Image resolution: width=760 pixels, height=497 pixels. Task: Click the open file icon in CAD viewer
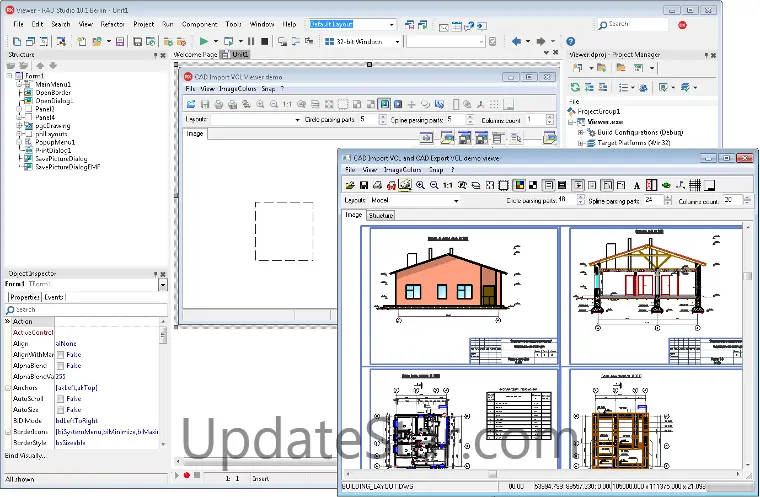click(349, 185)
